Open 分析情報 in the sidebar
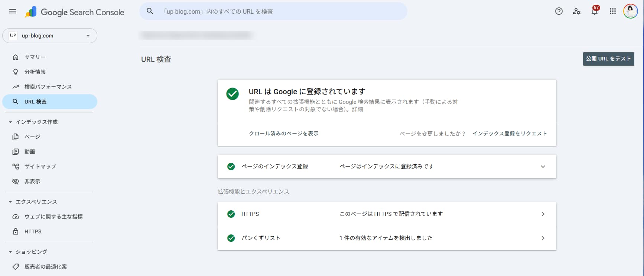Image resolution: width=644 pixels, height=276 pixels. 50,72
